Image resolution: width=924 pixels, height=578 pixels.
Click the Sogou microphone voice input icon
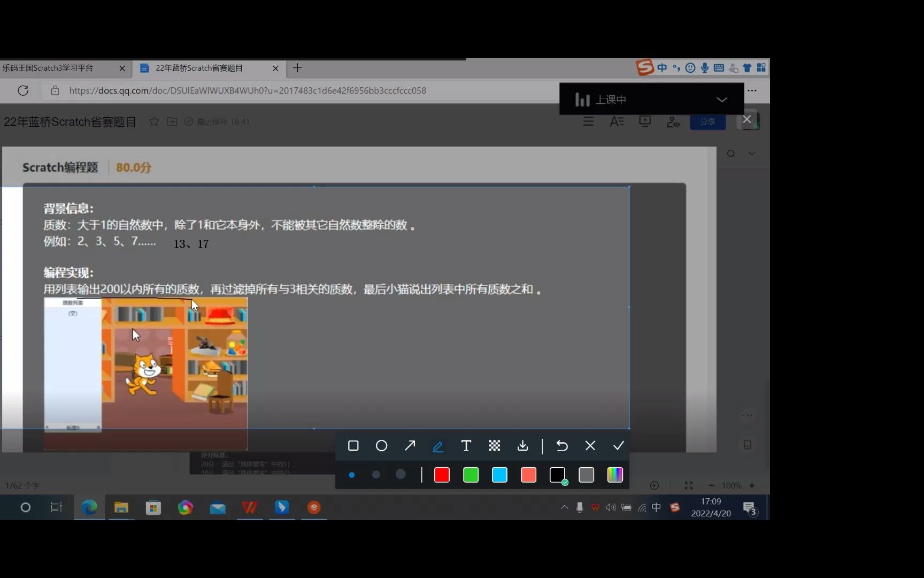coord(705,67)
